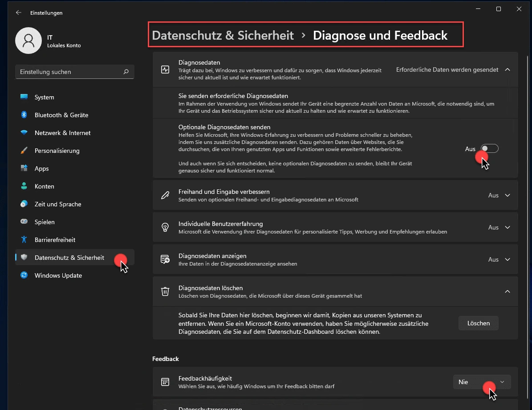Click the Barrierefreiheit accessibility icon
Image resolution: width=532 pixels, height=410 pixels.
[x=24, y=239]
